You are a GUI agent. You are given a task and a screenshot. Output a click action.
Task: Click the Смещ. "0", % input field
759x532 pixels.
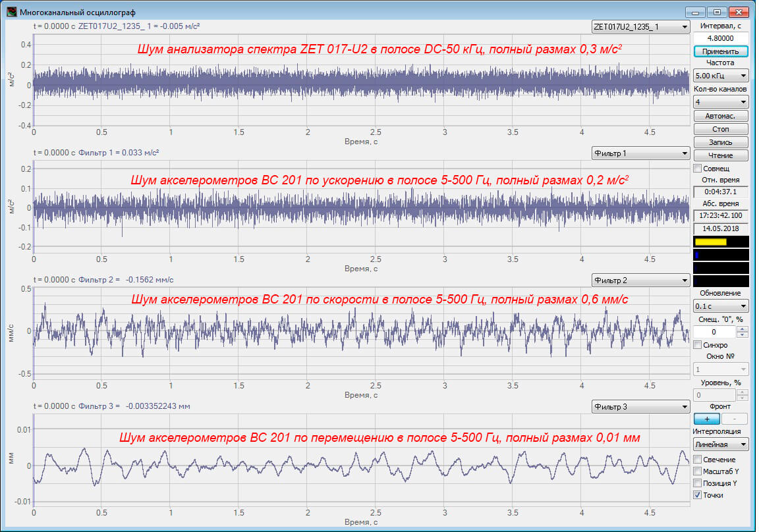pyautogui.click(x=714, y=332)
